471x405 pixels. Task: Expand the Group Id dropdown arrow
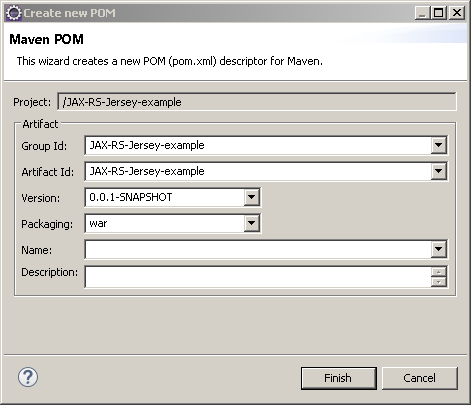tap(438, 145)
